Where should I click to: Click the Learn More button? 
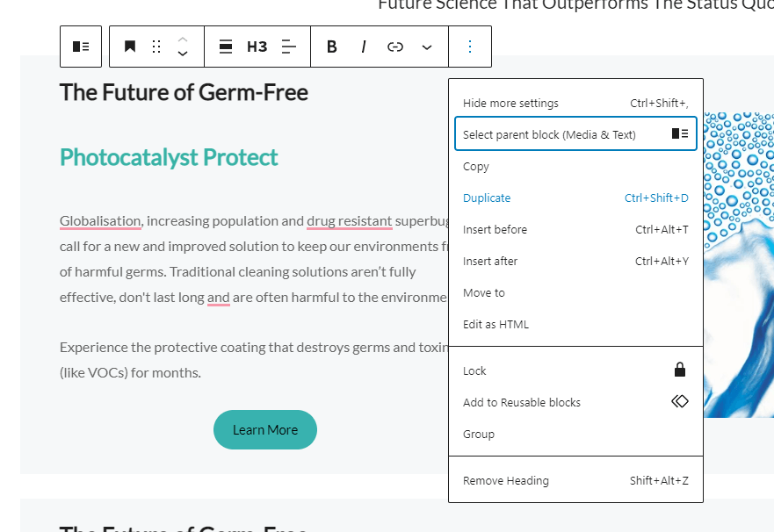click(x=265, y=429)
